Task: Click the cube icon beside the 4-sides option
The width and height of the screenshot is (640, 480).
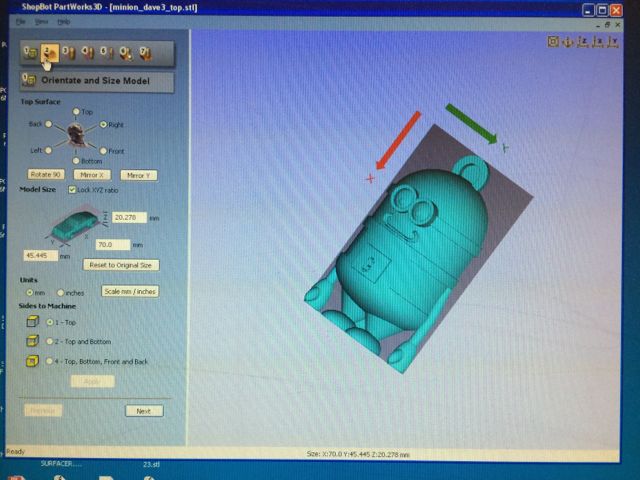Action: pyautogui.click(x=33, y=361)
